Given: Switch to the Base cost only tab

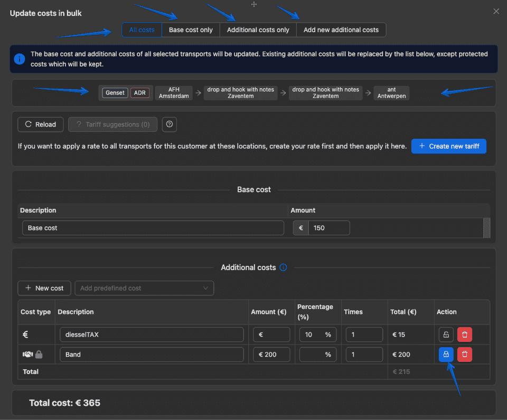Looking at the screenshot, I should pyautogui.click(x=191, y=30).
